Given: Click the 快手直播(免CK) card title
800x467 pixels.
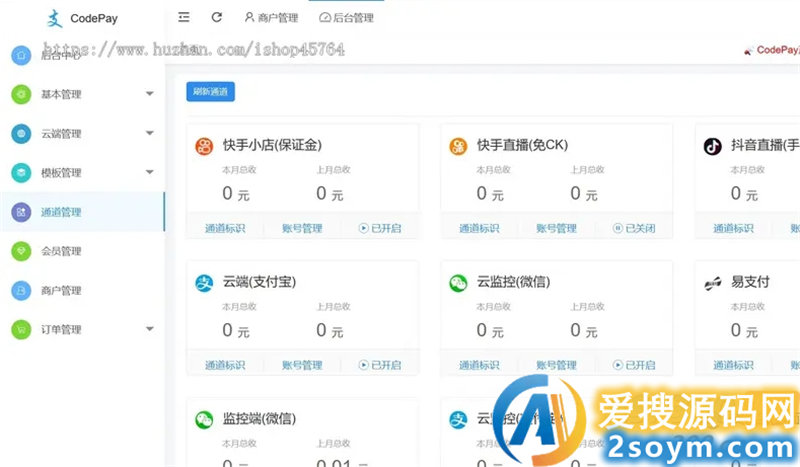Looking at the screenshot, I should [522, 145].
